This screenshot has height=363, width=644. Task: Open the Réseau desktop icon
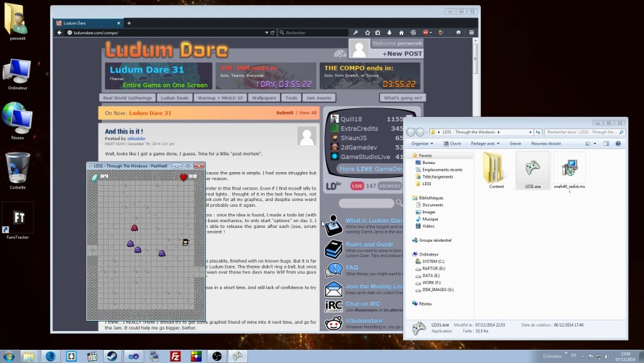coord(17,121)
